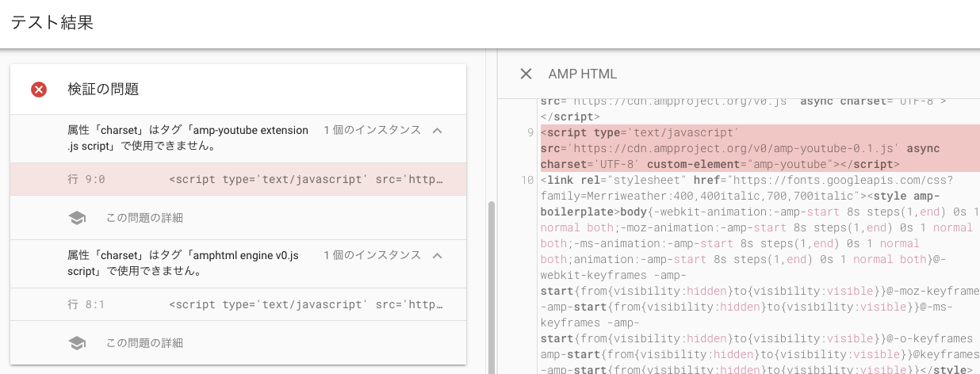Select the error row at line 9:0
The image size is (980, 374).
(x=238, y=179)
